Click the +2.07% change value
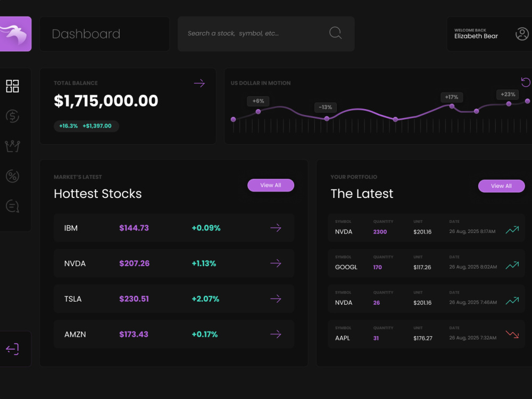 [205, 299]
